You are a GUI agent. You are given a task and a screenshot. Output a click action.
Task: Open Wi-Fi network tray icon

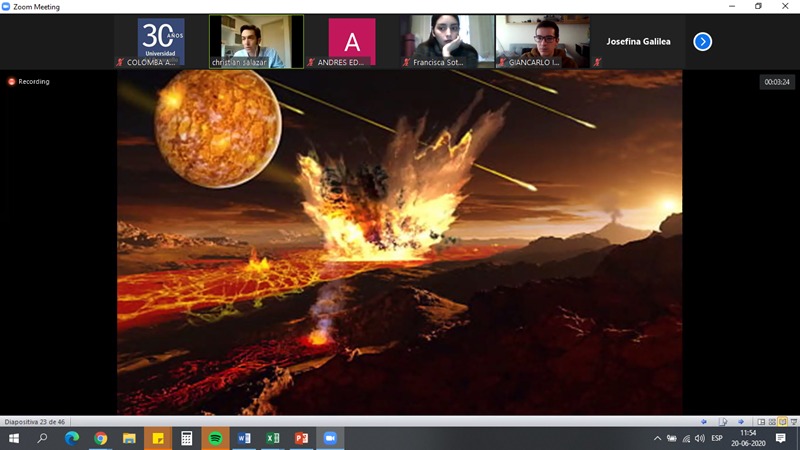pos(686,438)
